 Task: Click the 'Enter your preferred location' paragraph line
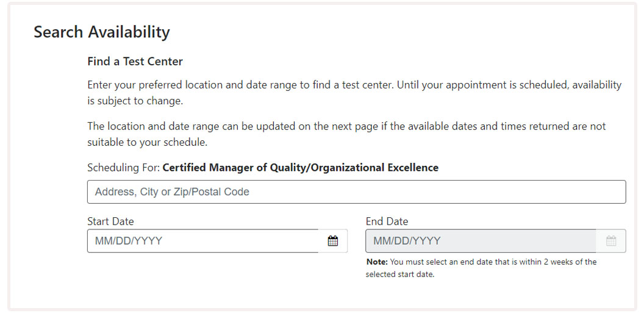(x=354, y=85)
